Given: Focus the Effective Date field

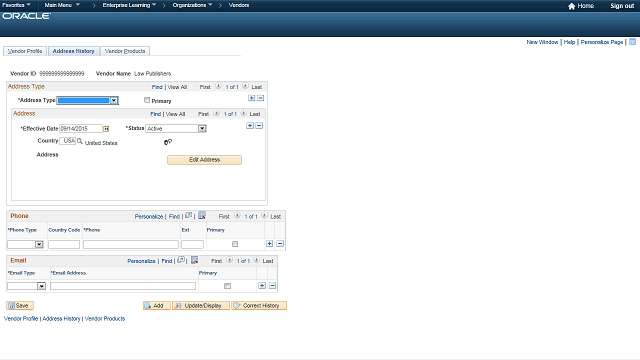Looking at the screenshot, I should pos(81,129).
